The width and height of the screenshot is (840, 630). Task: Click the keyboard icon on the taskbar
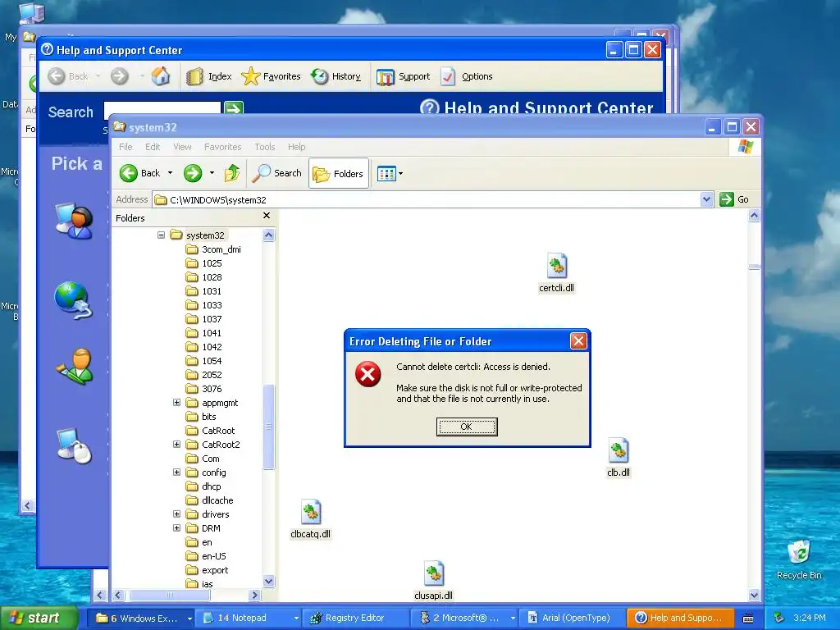pyautogui.click(x=748, y=619)
